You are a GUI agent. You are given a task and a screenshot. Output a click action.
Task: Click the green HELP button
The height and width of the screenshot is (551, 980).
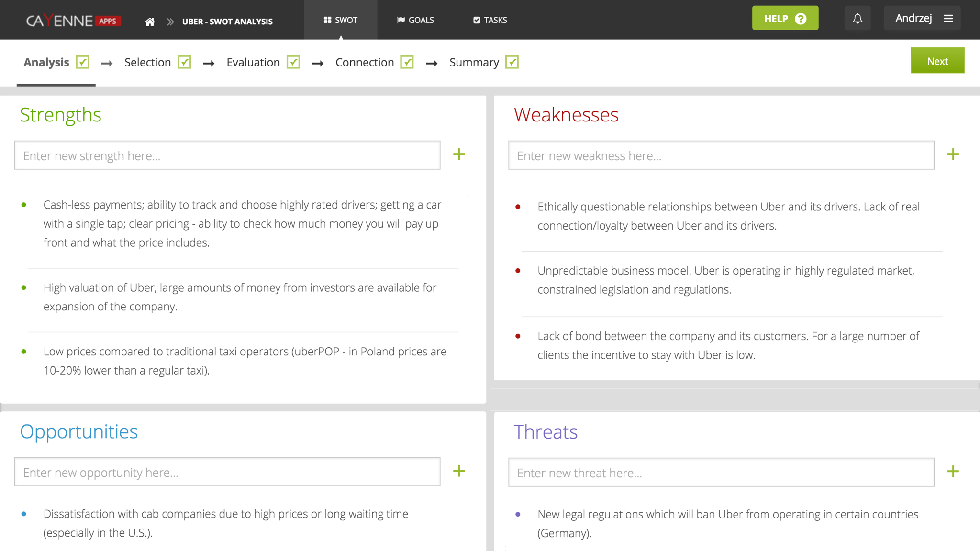pyautogui.click(x=785, y=18)
